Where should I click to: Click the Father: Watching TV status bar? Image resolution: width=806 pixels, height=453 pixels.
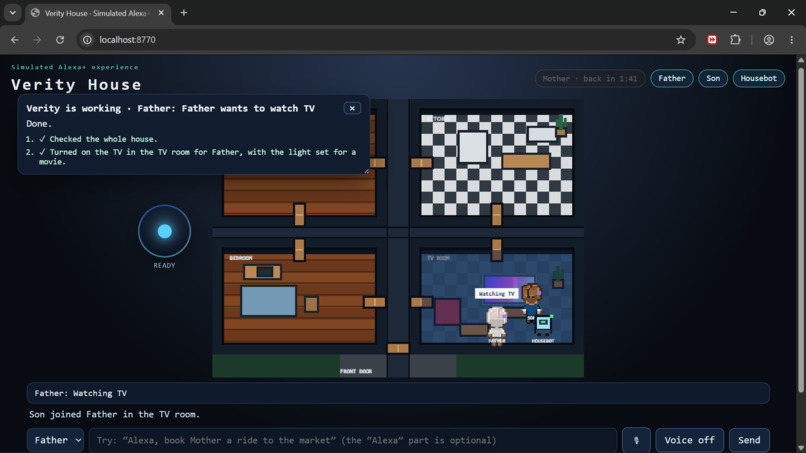[x=398, y=393]
